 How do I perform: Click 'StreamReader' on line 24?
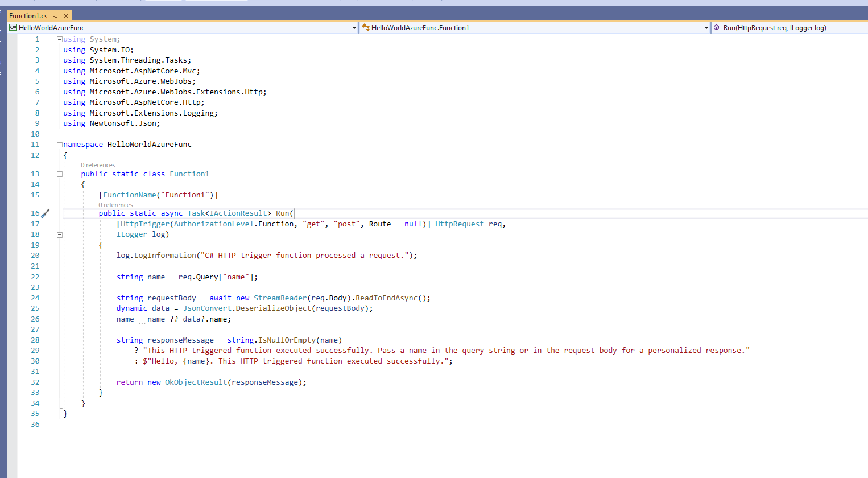[280, 298]
